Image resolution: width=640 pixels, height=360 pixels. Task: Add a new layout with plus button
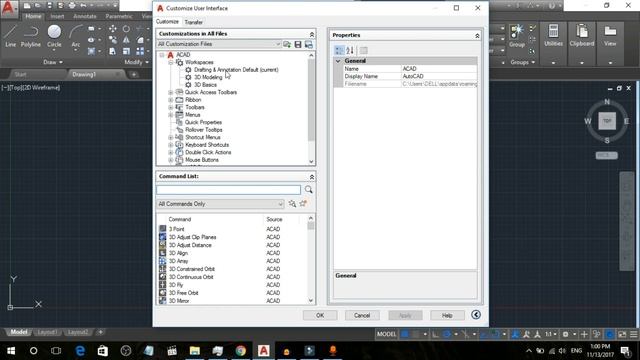point(100,332)
